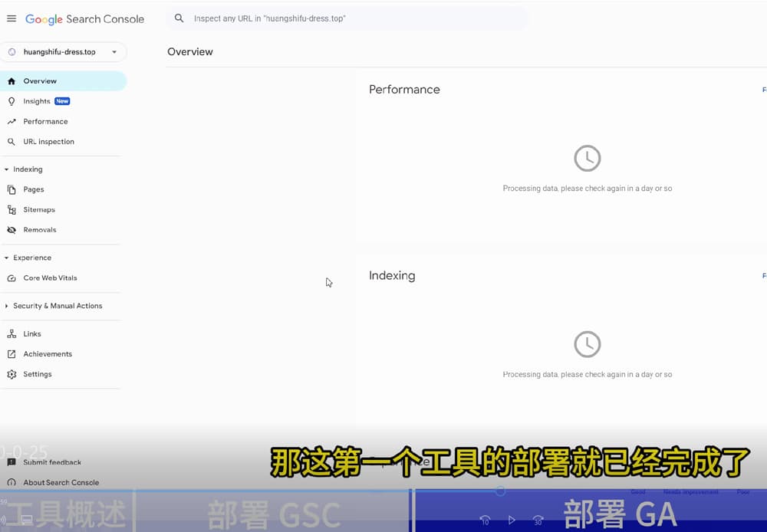Open the Links report icon
Viewport: 767px width, 532px height.
coord(12,334)
